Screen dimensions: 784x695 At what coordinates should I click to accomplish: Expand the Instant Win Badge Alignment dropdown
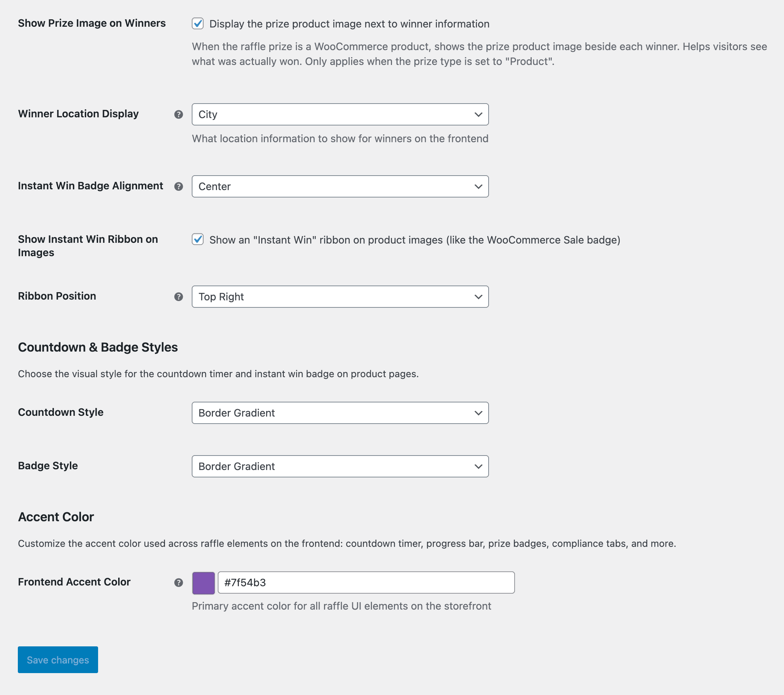pyautogui.click(x=340, y=186)
